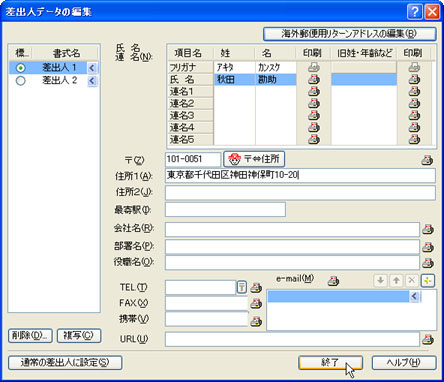Screen dimensions: 444x382
Task: Select 差出人 1 radio button
Action: pos(21,68)
